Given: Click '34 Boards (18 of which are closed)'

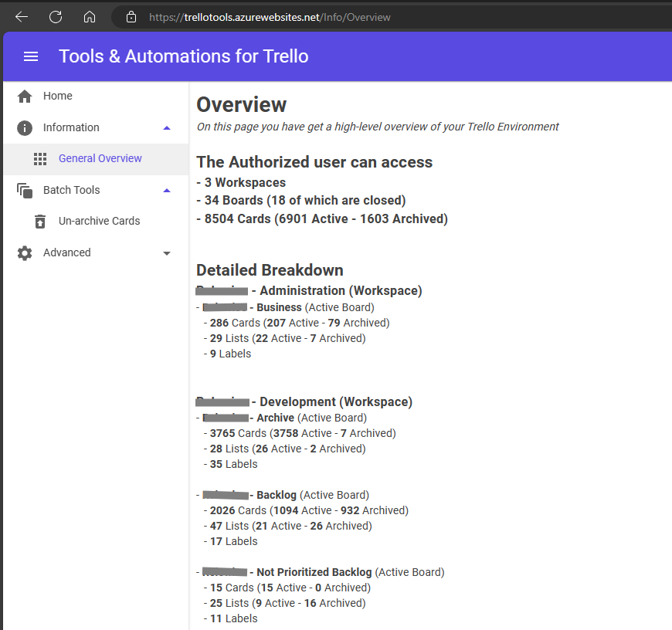Looking at the screenshot, I should pyautogui.click(x=301, y=201).
